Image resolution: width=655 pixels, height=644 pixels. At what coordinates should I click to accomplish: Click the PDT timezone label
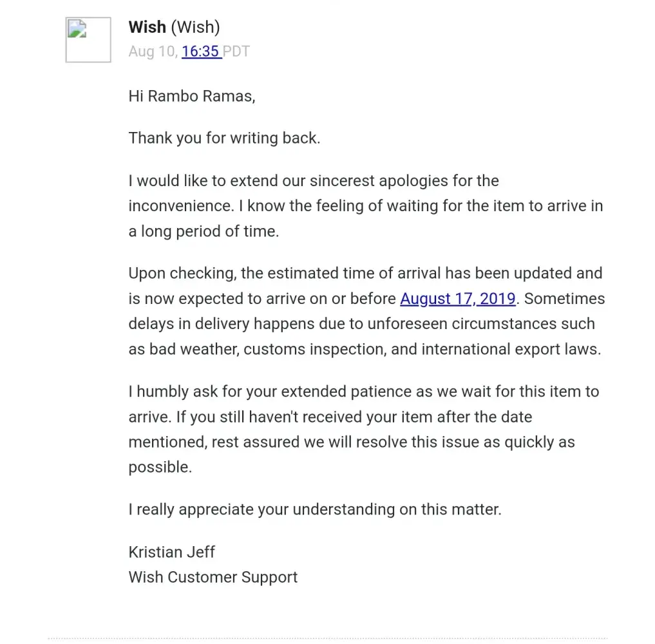click(236, 52)
